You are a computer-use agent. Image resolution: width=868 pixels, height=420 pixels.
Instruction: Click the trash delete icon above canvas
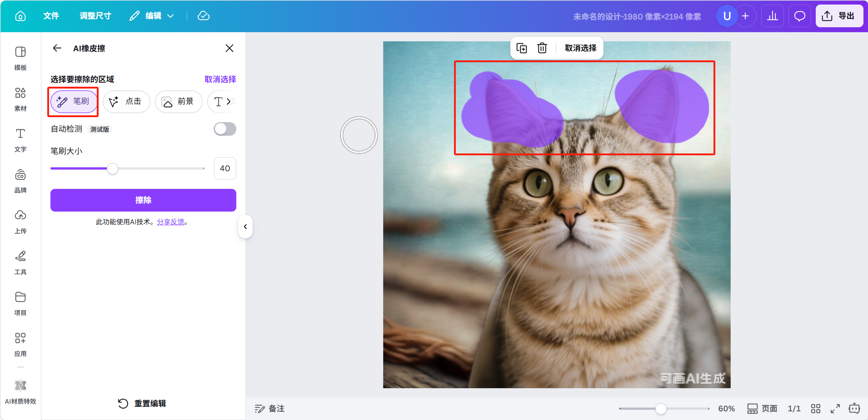(x=542, y=48)
